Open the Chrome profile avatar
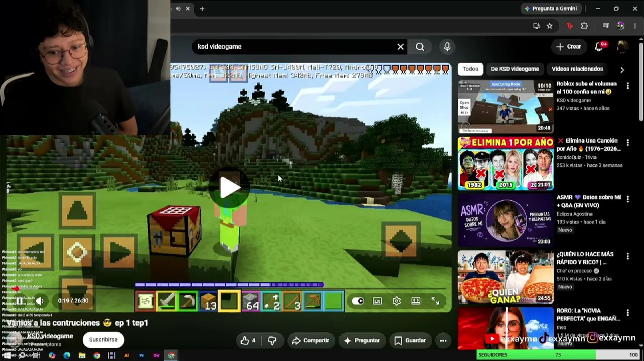Viewport: 644px width, 361px height. (x=621, y=26)
